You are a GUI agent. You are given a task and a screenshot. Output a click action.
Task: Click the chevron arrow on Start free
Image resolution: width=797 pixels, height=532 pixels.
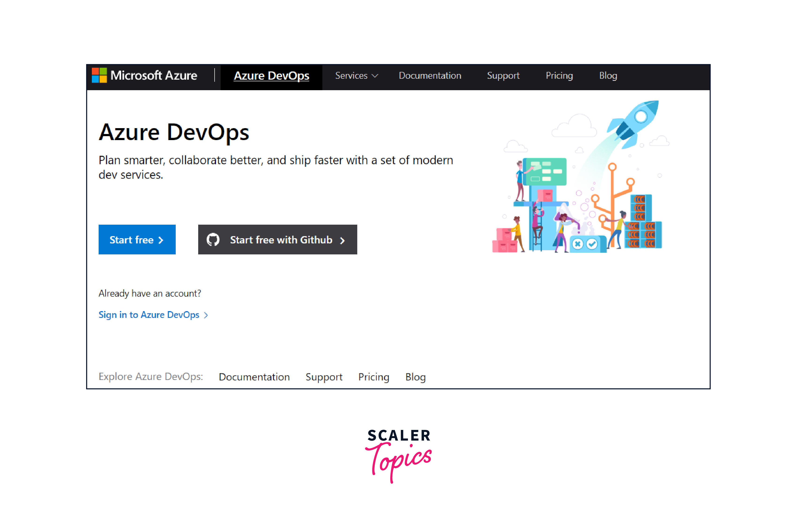pos(161,240)
